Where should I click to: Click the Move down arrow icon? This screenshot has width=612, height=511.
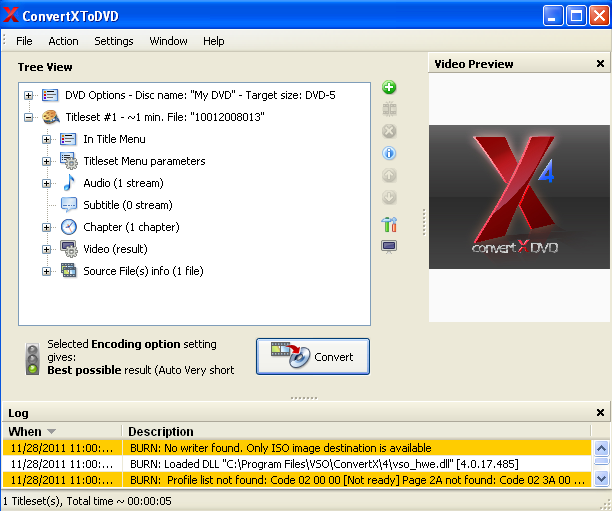pos(389,197)
